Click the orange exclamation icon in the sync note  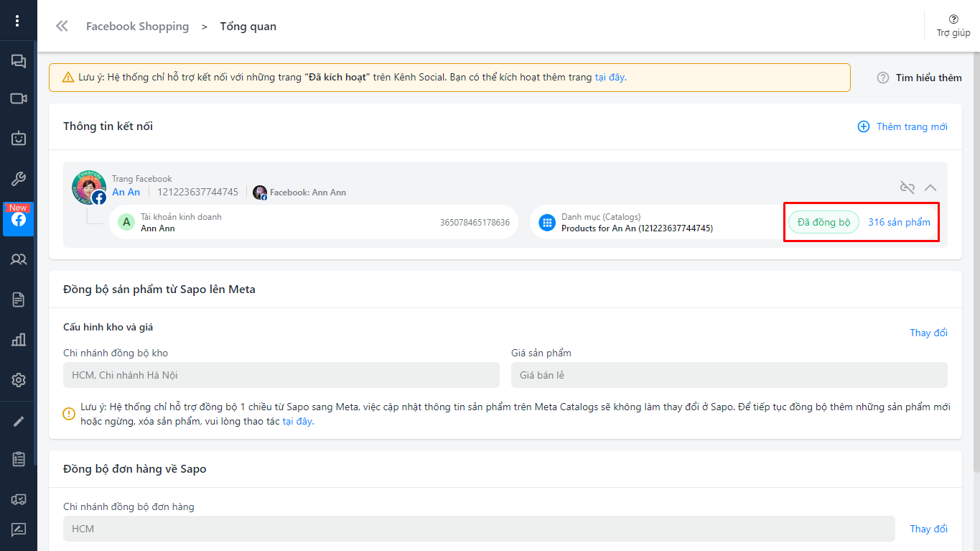coord(69,414)
